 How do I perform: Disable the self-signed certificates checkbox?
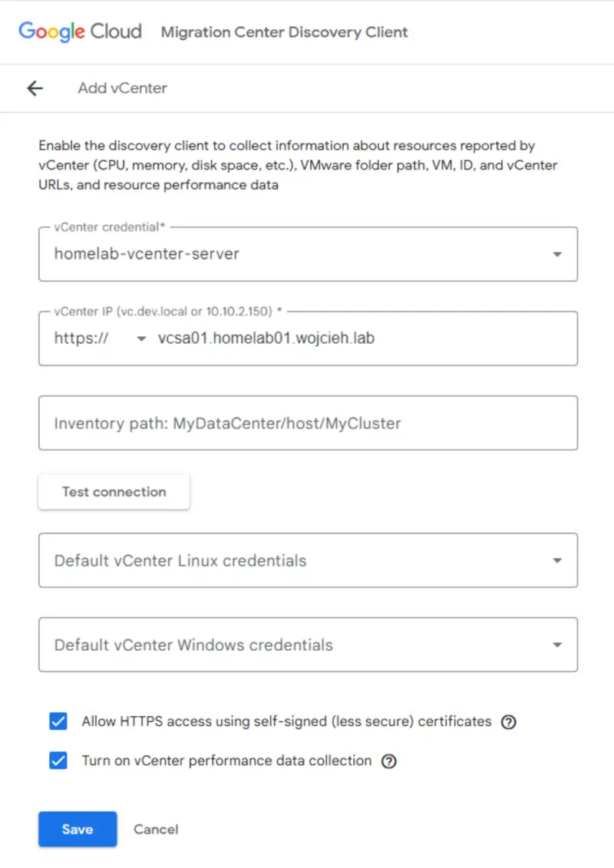pos(58,721)
